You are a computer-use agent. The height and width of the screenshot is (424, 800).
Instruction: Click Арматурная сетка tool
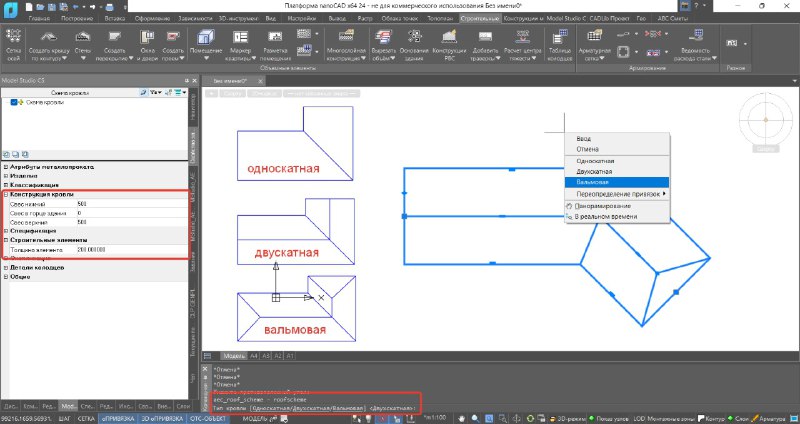[594, 45]
